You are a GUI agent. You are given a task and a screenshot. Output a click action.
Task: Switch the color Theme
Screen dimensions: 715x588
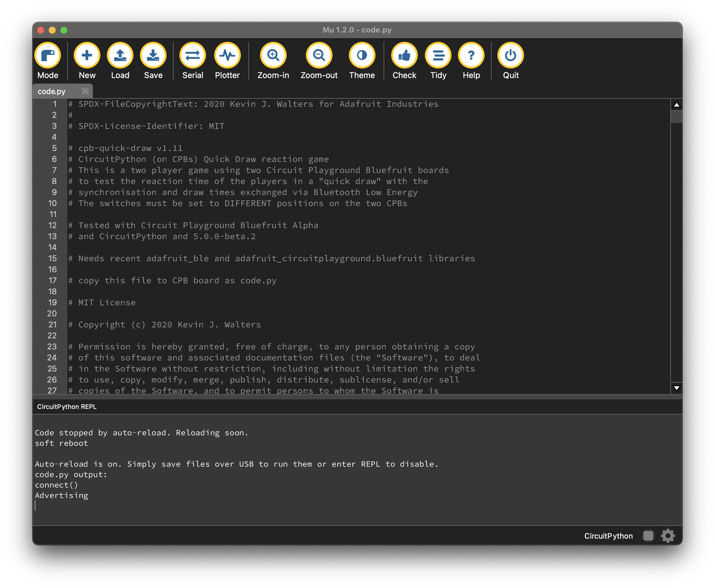[x=362, y=55]
